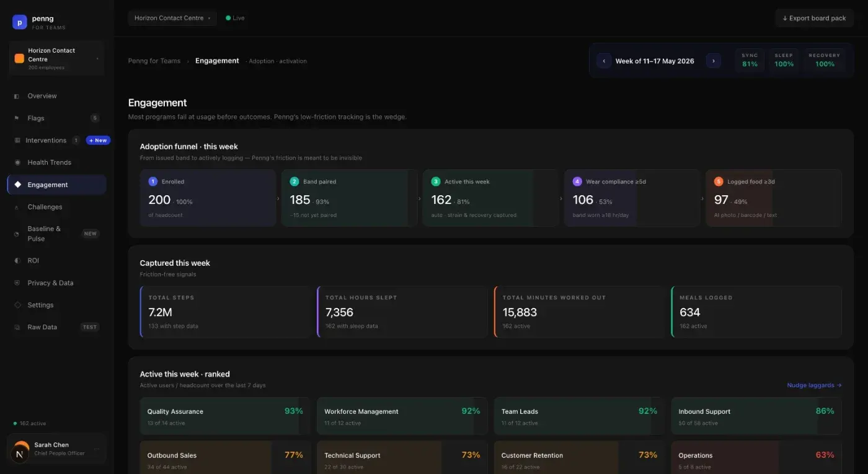Select the Logged food ≥3d card
This screenshot has height=474, width=868.
[x=773, y=198]
